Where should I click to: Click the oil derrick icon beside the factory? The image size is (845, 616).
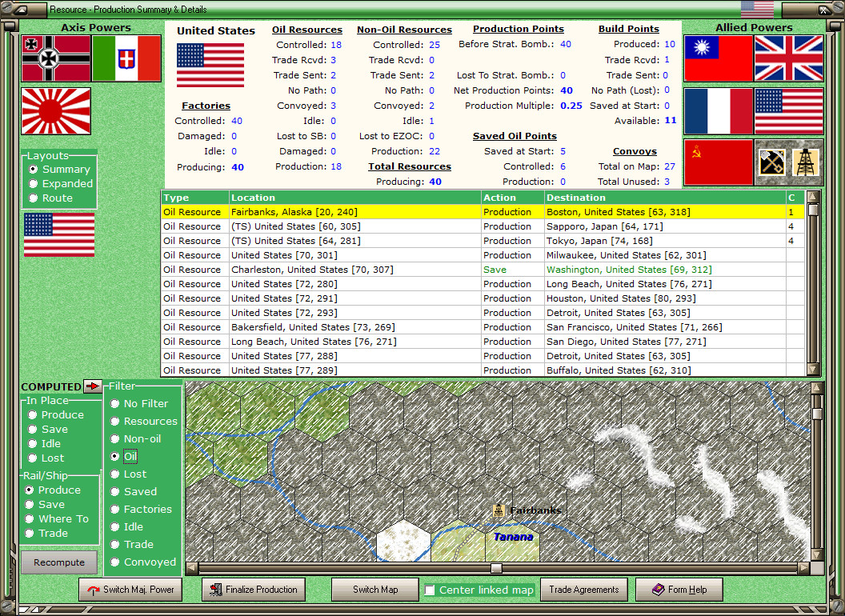pyautogui.click(x=807, y=161)
